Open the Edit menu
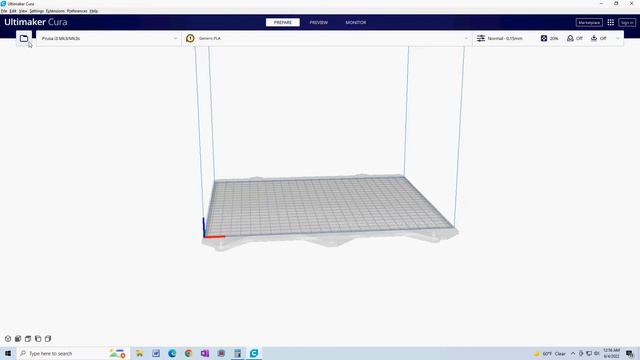Screen dimensions: 640x360 (13, 11)
